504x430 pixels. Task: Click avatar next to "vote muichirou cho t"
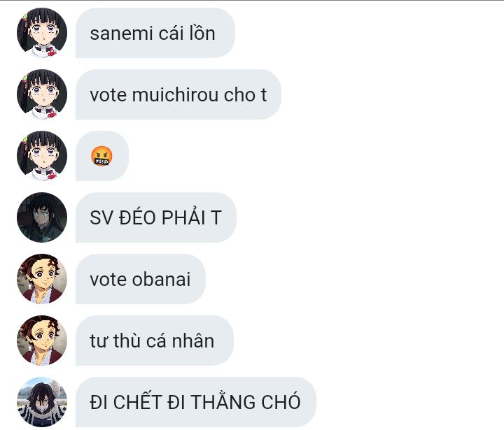[x=42, y=94]
